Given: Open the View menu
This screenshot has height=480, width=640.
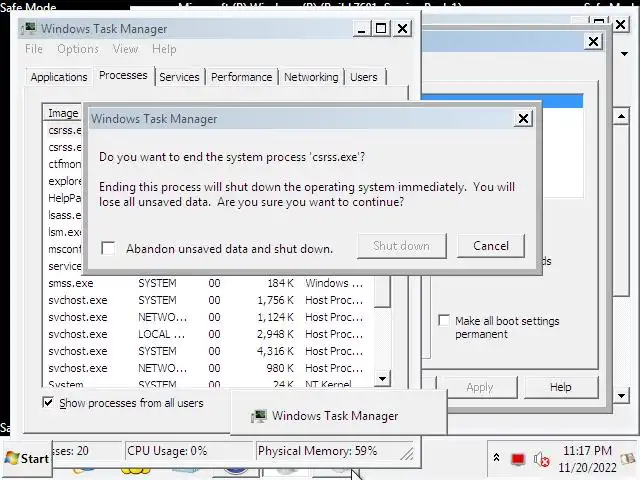Looking at the screenshot, I should [x=125, y=49].
